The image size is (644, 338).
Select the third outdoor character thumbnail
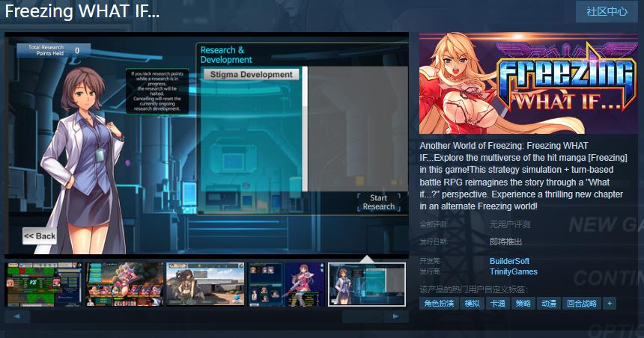tap(204, 284)
